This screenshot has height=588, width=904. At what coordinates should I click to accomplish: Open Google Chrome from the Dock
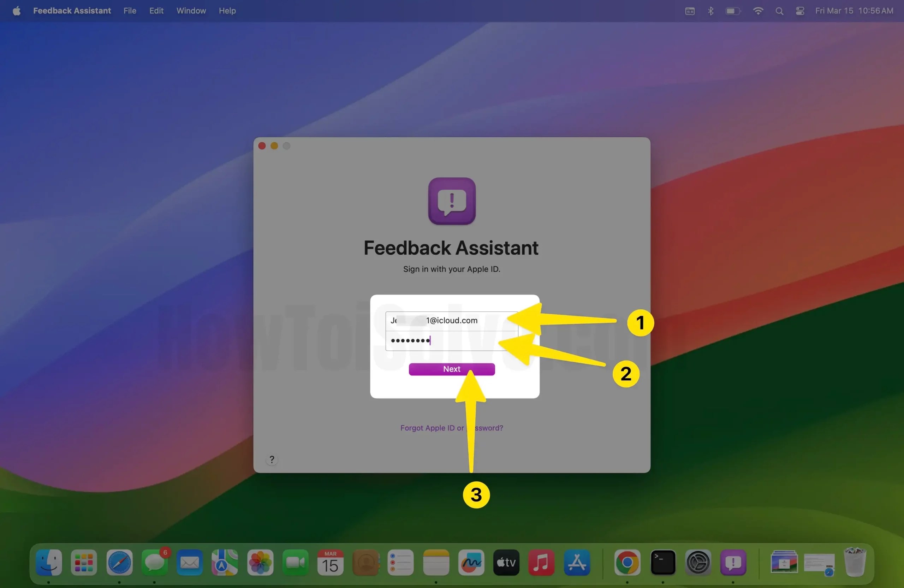(627, 563)
